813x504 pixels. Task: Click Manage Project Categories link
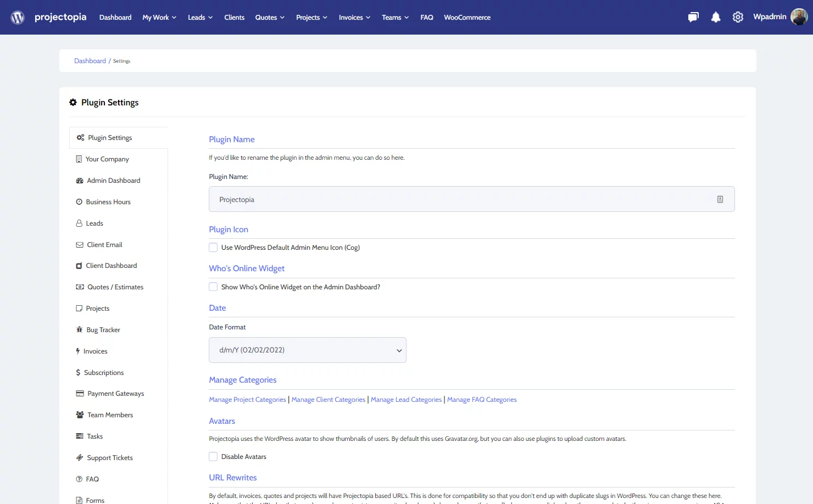[247, 400]
